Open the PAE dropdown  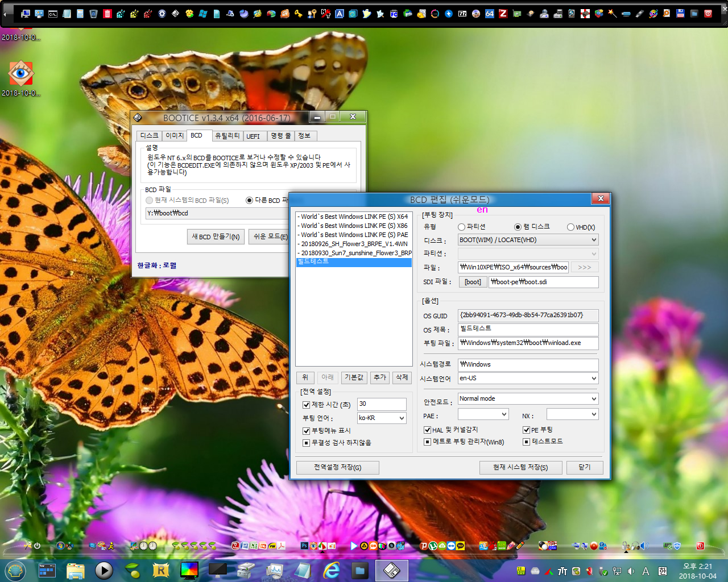point(483,414)
